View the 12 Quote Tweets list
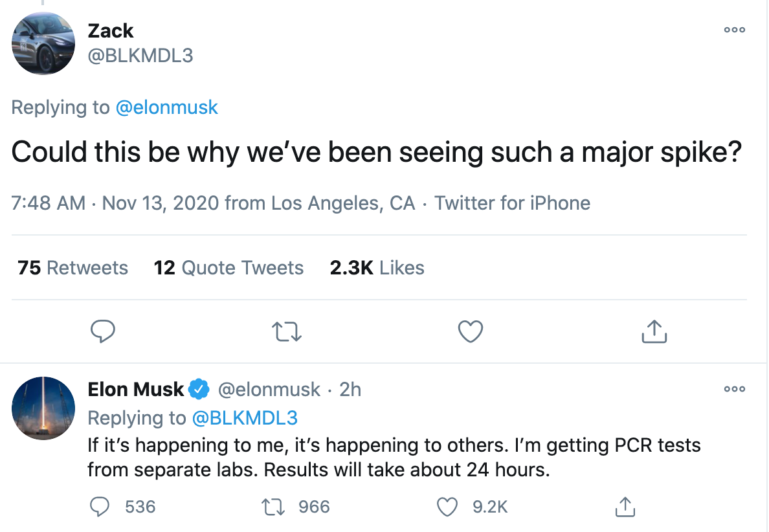Viewport: 769px width, 532px height. pyautogui.click(x=228, y=268)
